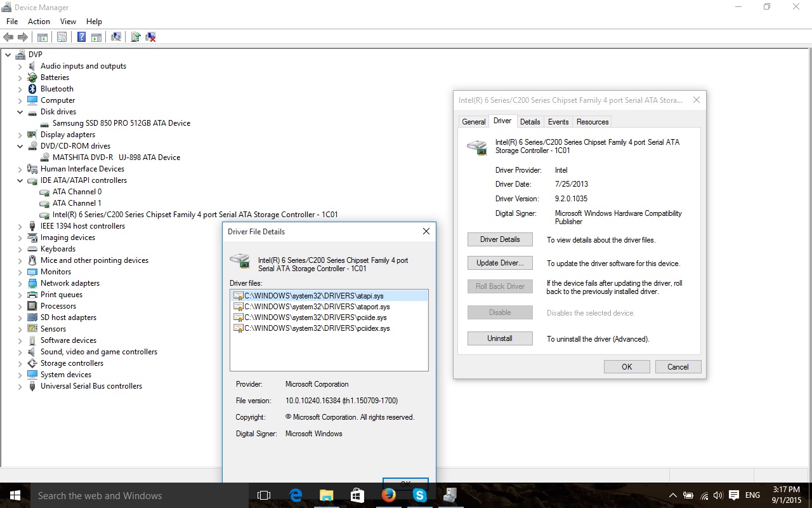Select the Computer category icon
The image size is (812, 508).
click(x=32, y=100)
